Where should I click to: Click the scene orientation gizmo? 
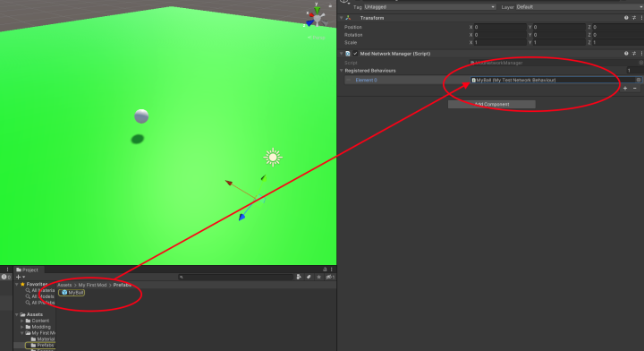(x=317, y=17)
